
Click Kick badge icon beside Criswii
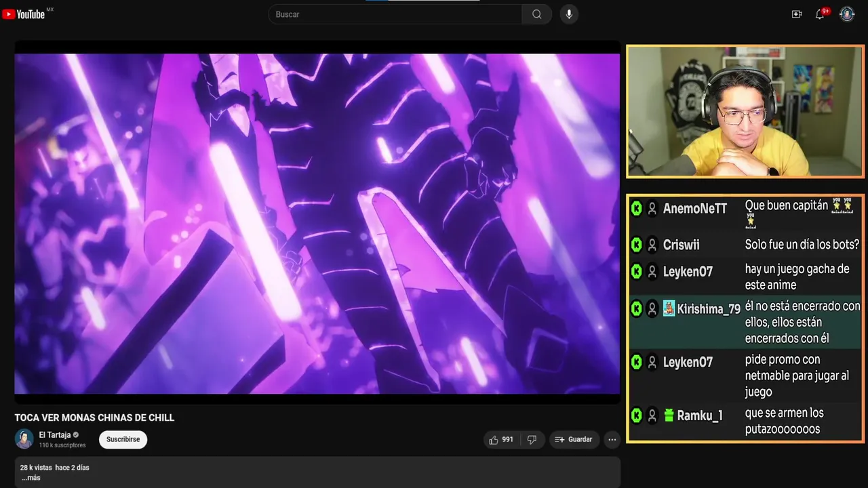click(x=636, y=245)
